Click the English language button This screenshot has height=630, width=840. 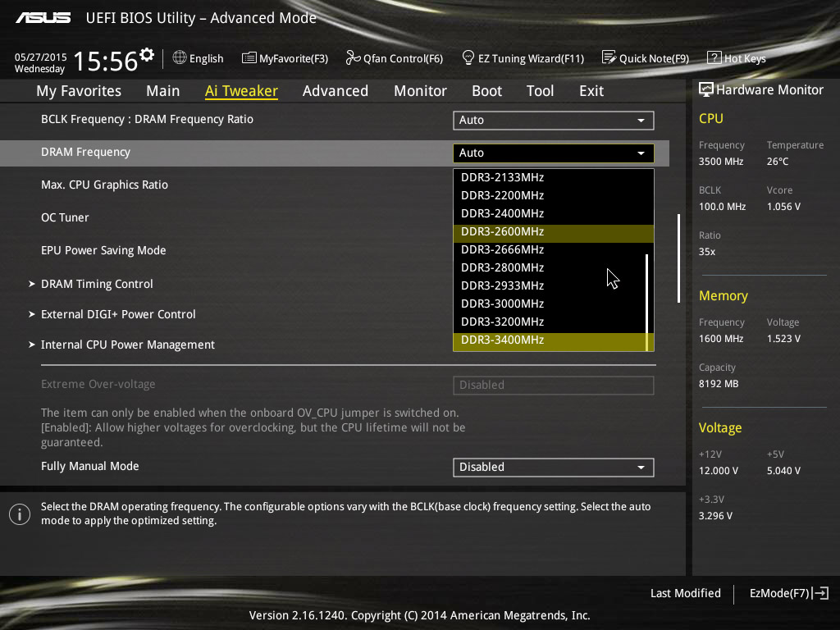coord(199,58)
